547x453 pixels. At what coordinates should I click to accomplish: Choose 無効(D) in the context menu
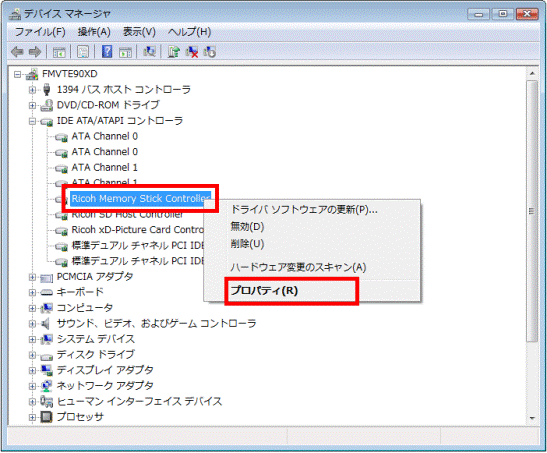[x=247, y=227]
